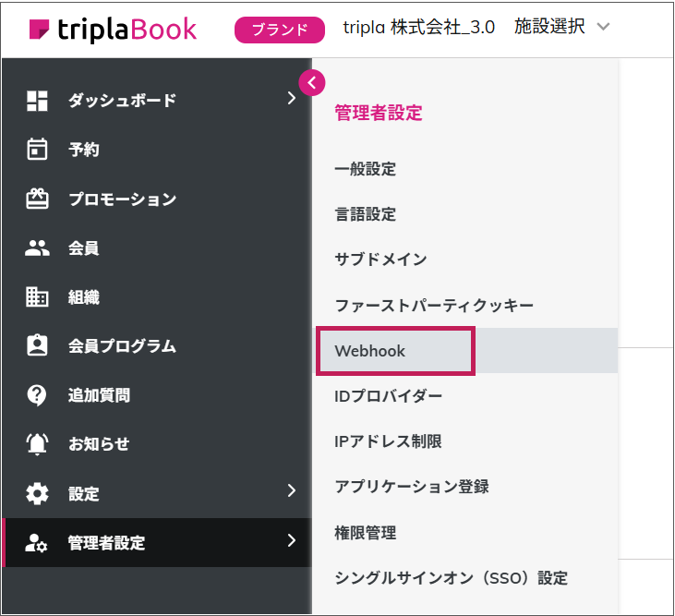Image resolution: width=675 pixels, height=616 pixels.
Task: Expand the ダッシュボード submenu chevron
Action: click(291, 99)
